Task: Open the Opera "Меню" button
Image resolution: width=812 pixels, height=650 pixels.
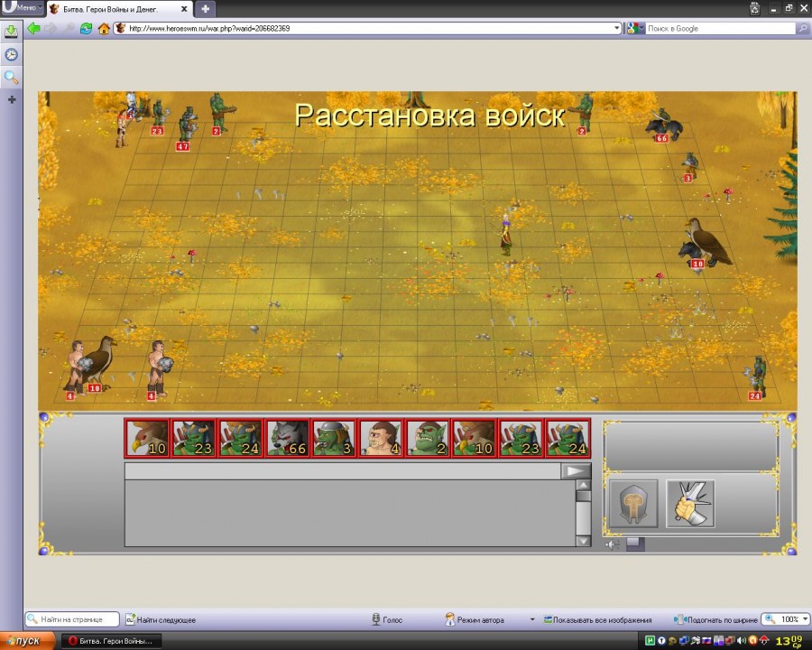Action: (23, 8)
